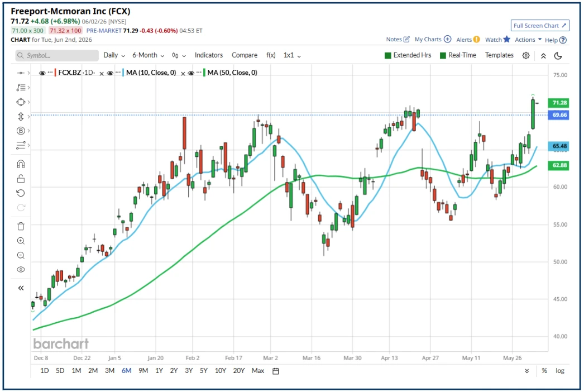Open the 1x1 layout dropdown

[293, 55]
